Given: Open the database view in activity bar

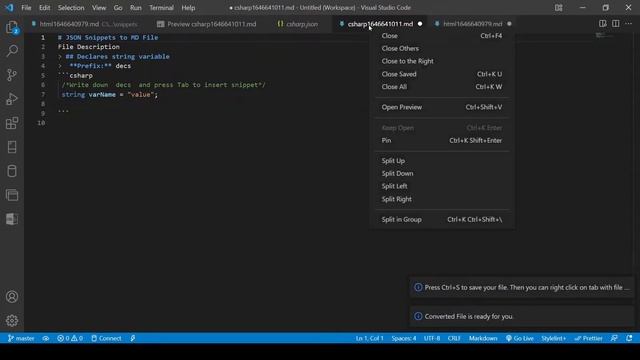Looking at the screenshot, I should [x=12, y=171].
